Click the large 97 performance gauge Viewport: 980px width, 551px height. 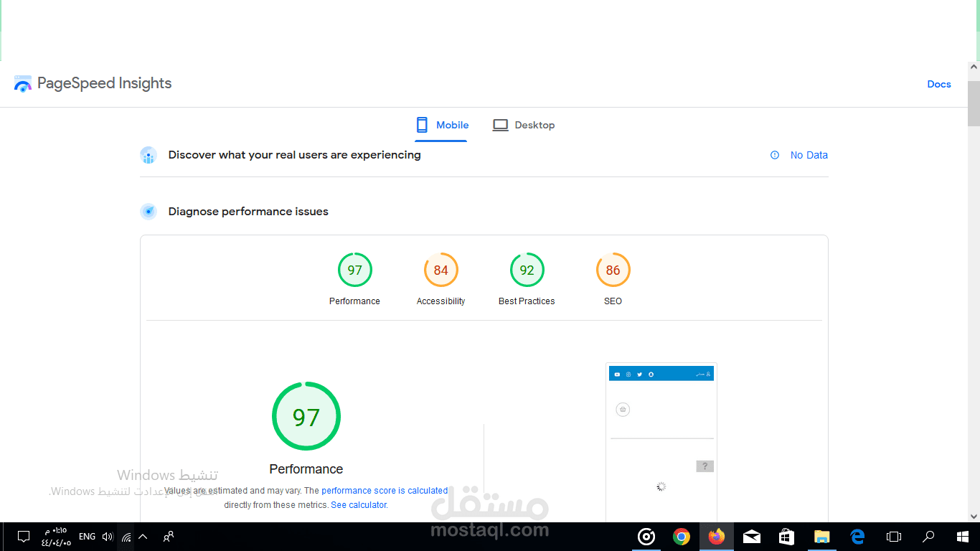click(x=306, y=416)
